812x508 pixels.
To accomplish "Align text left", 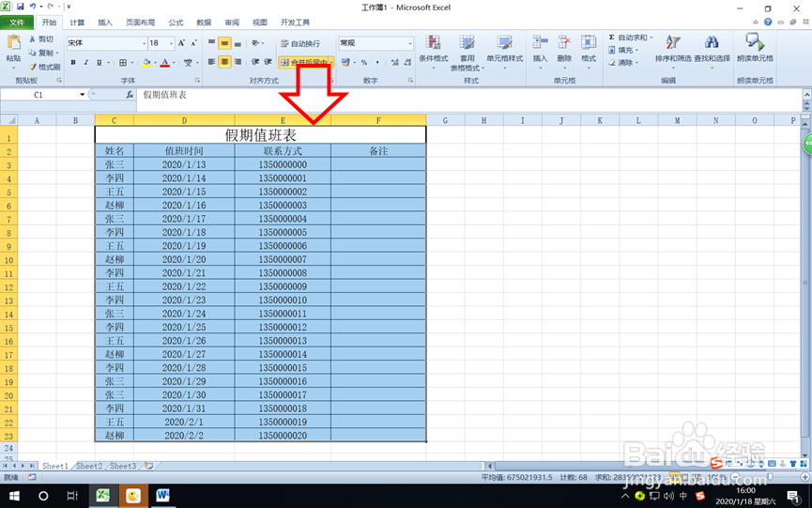I will (x=211, y=62).
